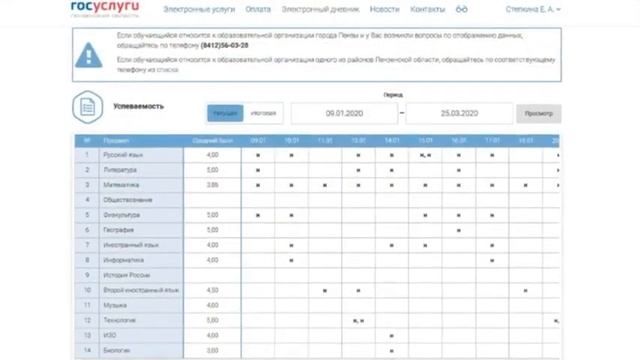Click the Предмет column header
Image resolution: width=640 pixels, height=360 pixels.
(116, 141)
